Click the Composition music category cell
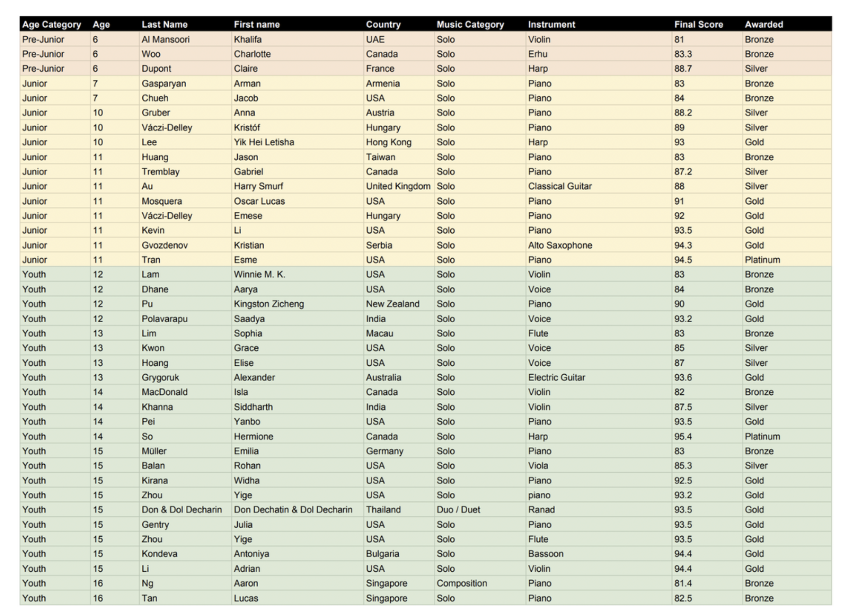This screenshot has width=854, height=616. (461, 583)
